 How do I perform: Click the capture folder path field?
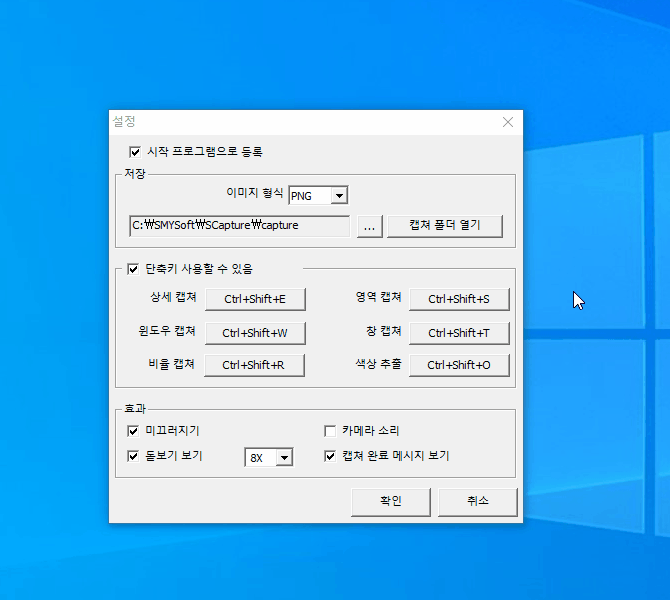click(239, 226)
